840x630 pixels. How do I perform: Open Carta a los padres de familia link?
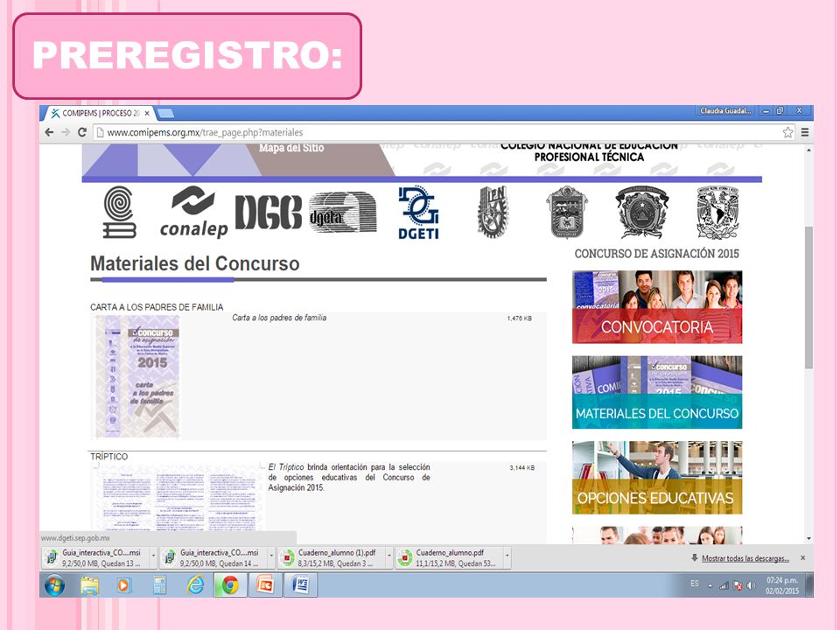279,318
